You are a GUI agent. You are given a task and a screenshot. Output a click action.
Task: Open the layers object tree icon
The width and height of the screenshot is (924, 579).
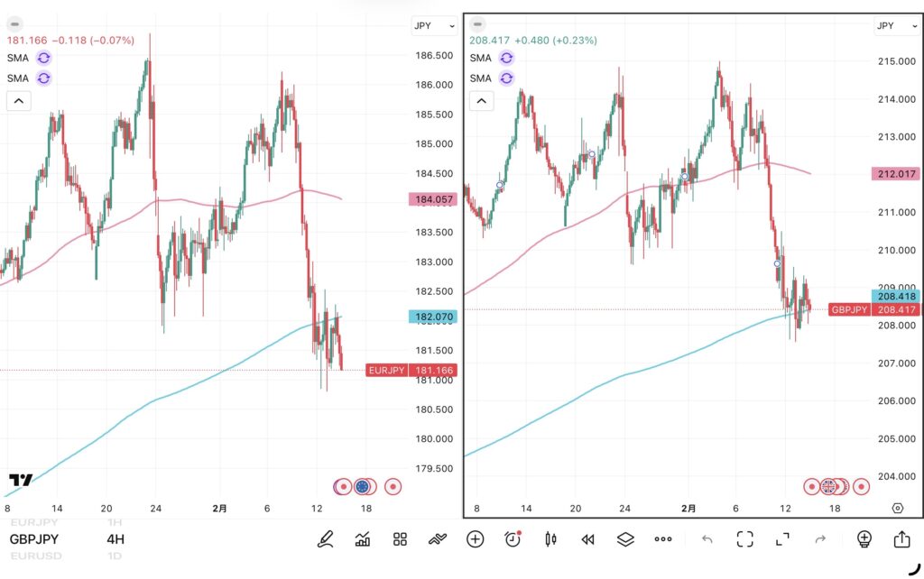625,539
